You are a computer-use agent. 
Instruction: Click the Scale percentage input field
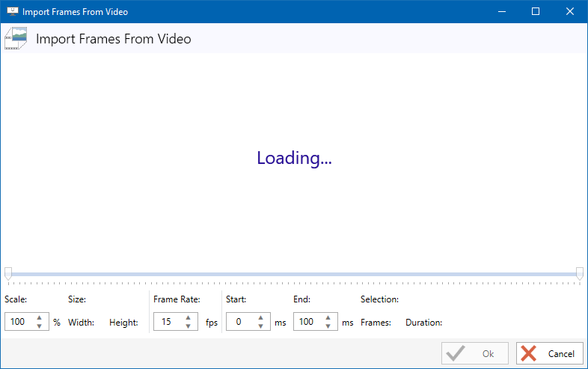19,322
